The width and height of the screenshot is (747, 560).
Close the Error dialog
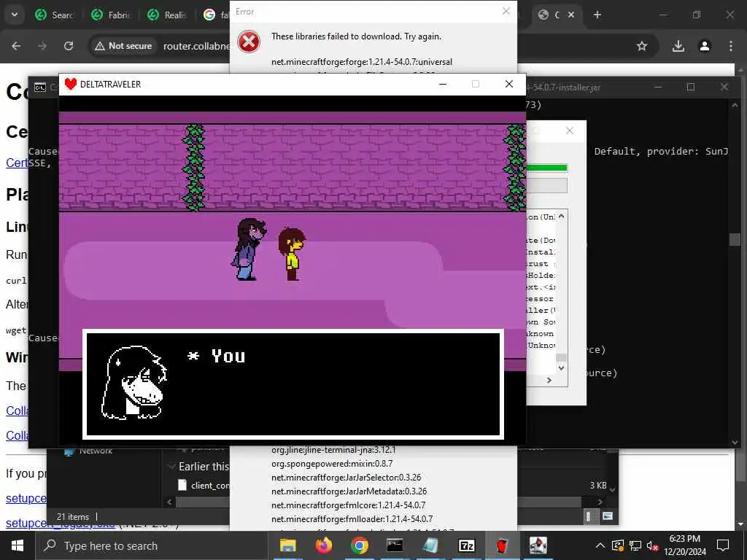click(x=506, y=11)
